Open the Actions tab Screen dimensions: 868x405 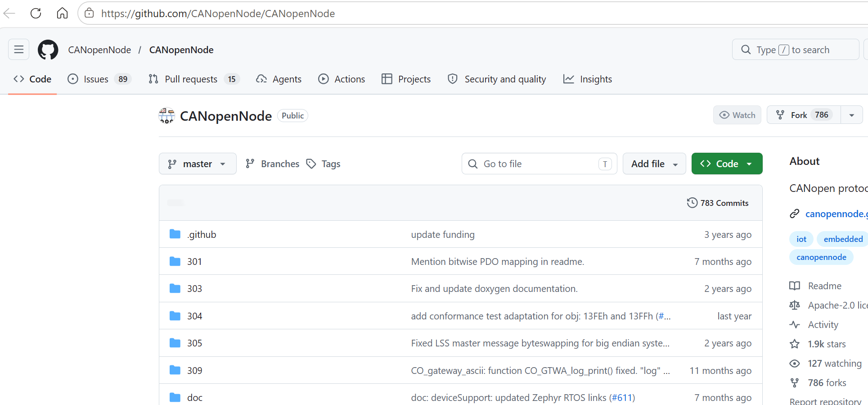click(x=342, y=79)
